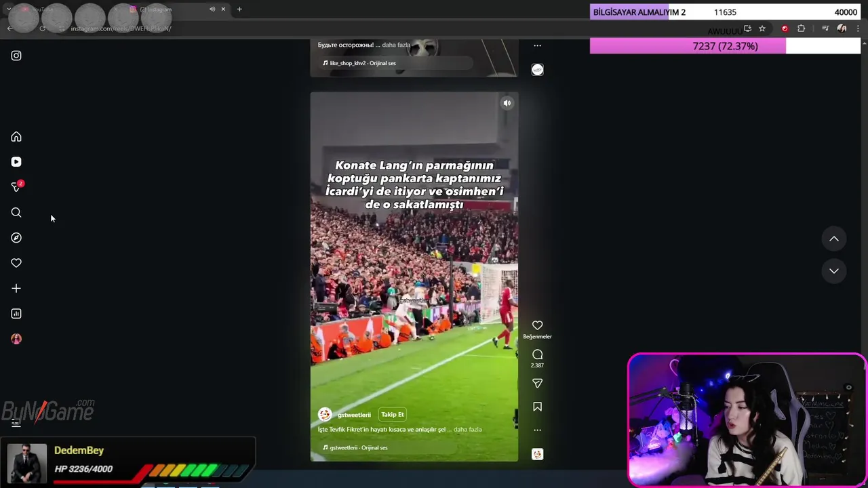Open the Search panel in sidebar
This screenshot has width=868, height=488.
[x=16, y=213]
